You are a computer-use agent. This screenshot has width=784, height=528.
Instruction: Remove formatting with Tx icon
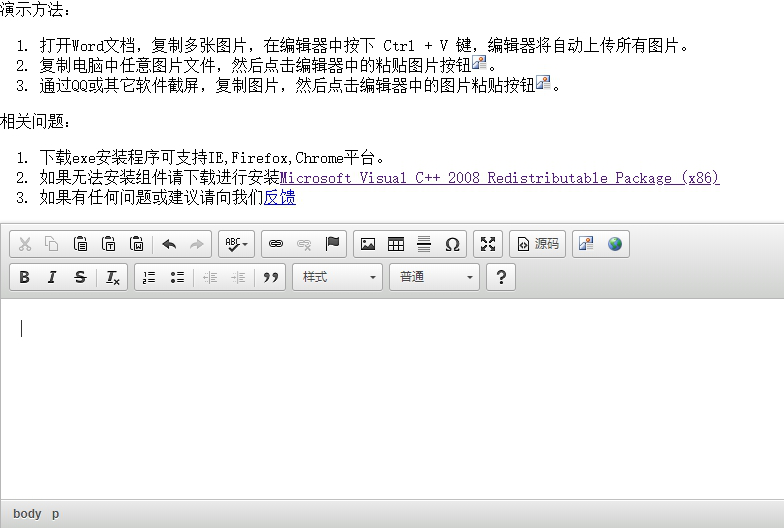[113, 277]
